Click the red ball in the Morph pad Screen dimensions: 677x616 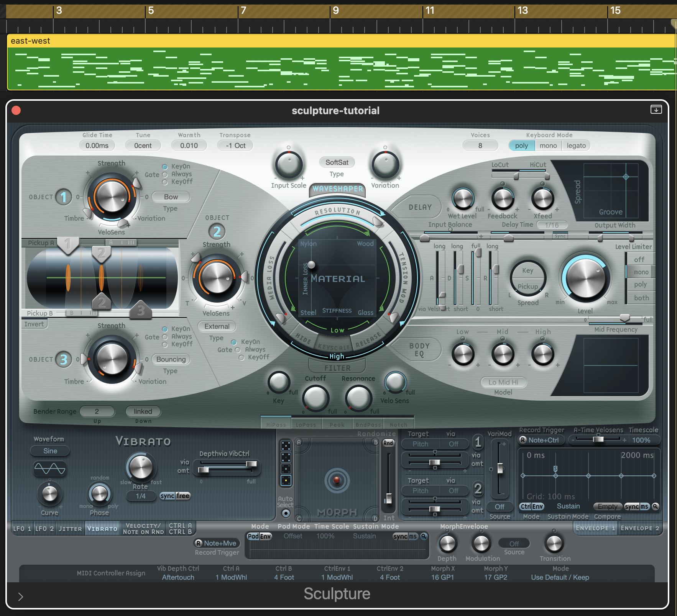pyautogui.click(x=337, y=480)
